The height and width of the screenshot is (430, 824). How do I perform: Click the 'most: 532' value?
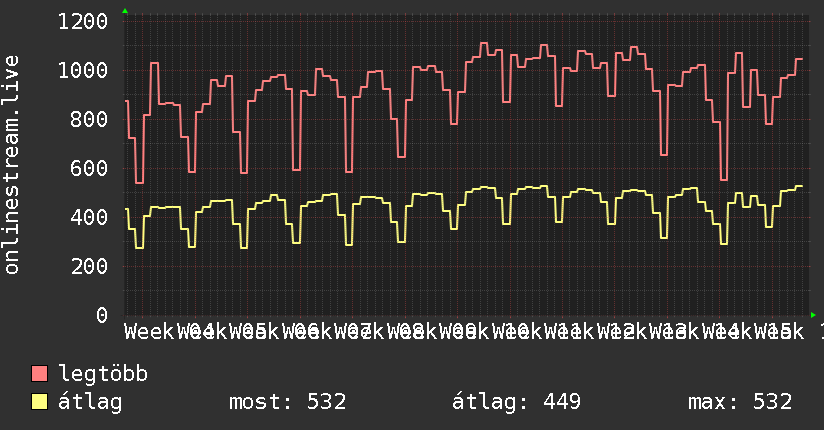click(287, 402)
